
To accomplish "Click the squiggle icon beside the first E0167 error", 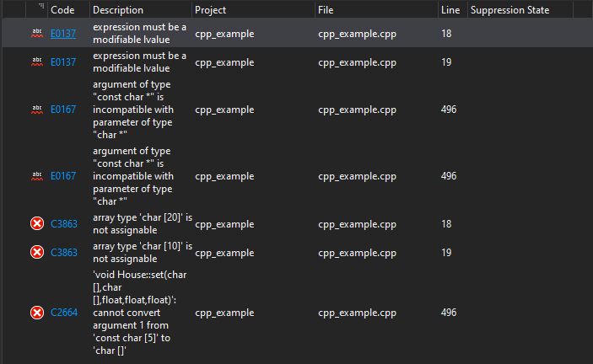I will (37, 110).
